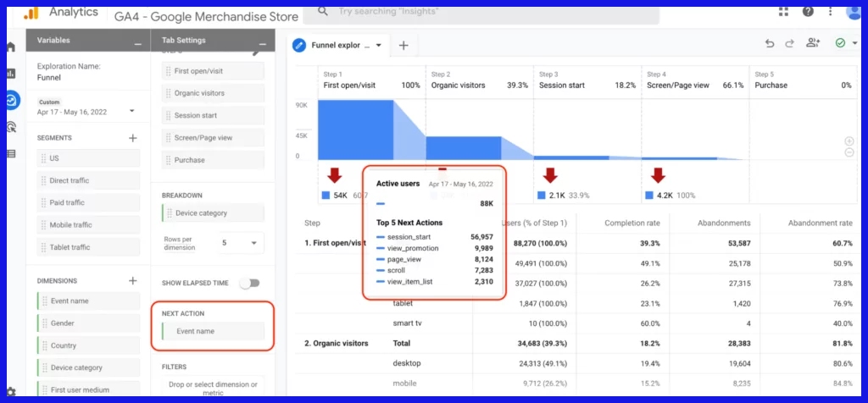Open the Funnel exploration tab dropdown arrow
868x403 pixels.
(x=379, y=46)
